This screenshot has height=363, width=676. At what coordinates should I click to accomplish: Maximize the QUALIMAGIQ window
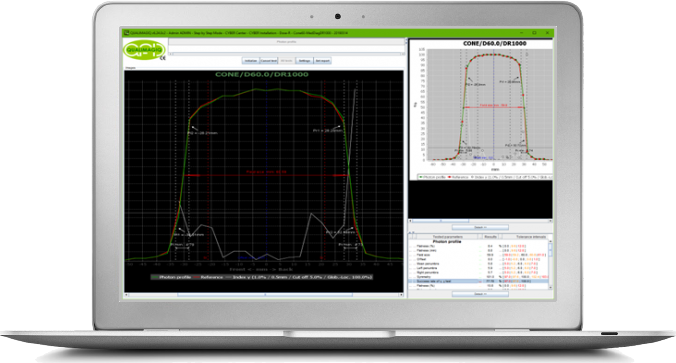point(534,33)
